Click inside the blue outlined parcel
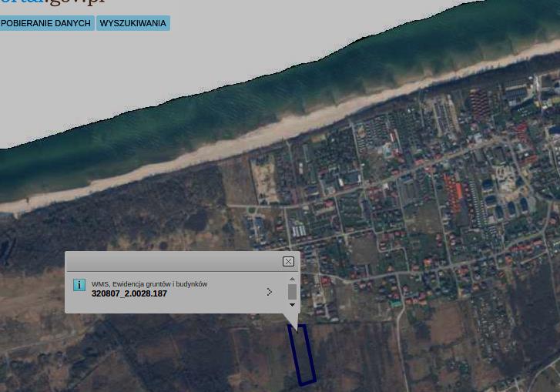 (x=303, y=356)
